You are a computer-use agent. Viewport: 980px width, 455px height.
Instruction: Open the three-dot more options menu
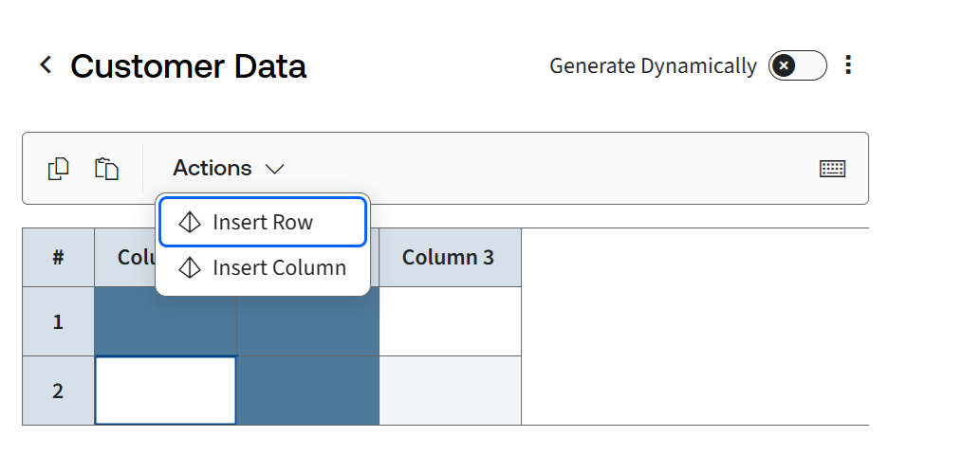click(x=848, y=64)
